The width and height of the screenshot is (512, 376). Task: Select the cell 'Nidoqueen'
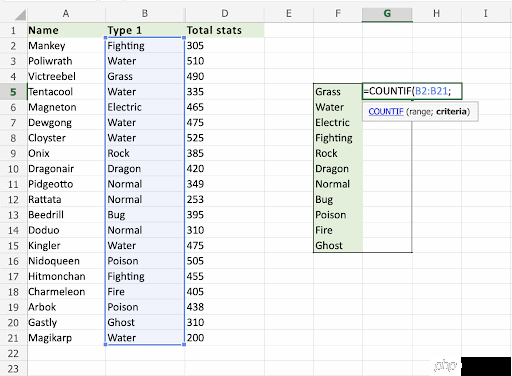tap(66, 261)
